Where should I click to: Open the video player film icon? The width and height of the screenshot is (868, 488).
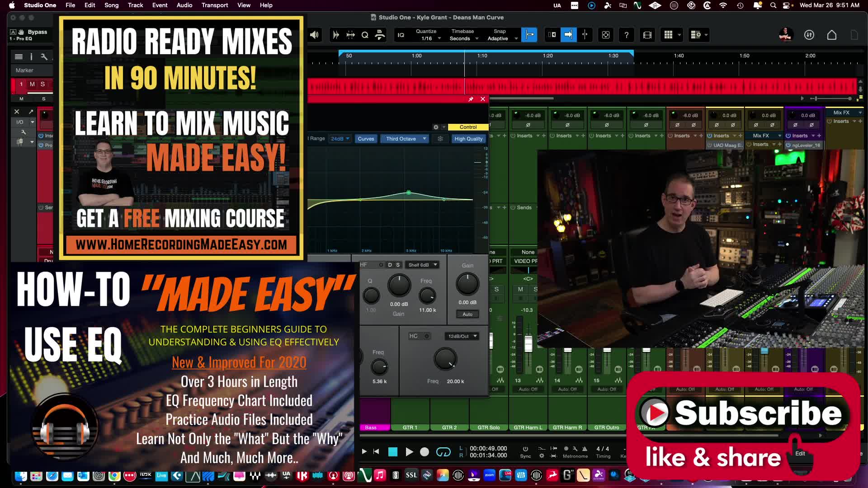click(x=647, y=35)
